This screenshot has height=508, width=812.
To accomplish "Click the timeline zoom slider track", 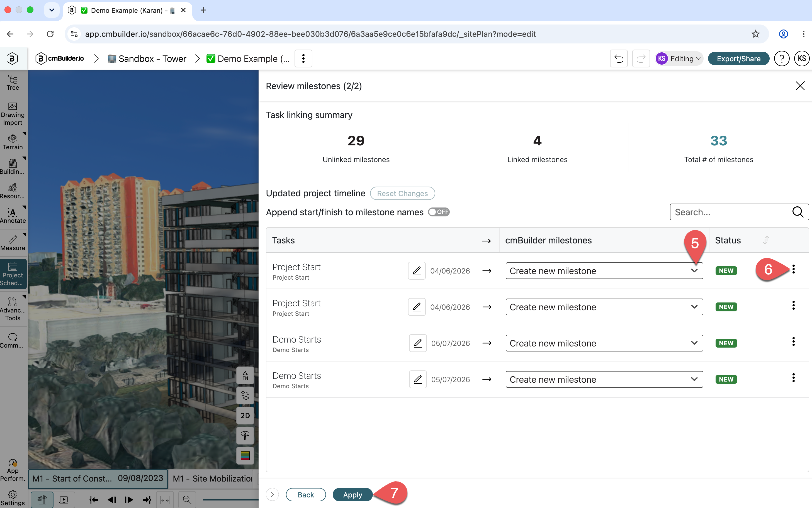I will [x=230, y=500].
